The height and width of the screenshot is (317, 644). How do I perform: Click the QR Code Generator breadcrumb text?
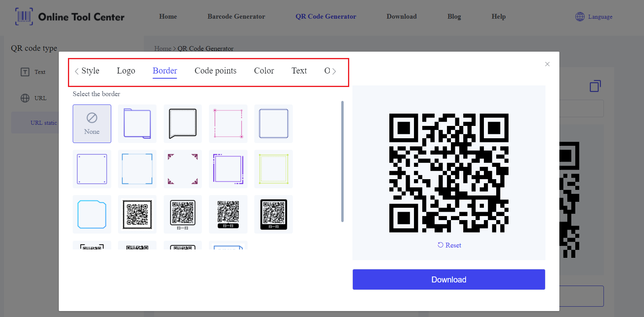pyautogui.click(x=205, y=48)
